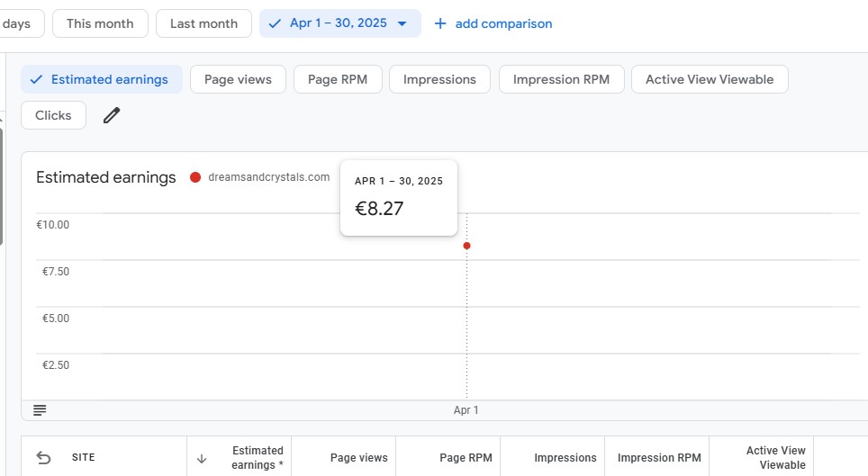This screenshot has height=476, width=868.
Task: Click the Page RPM column header
Action: pos(466,458)
